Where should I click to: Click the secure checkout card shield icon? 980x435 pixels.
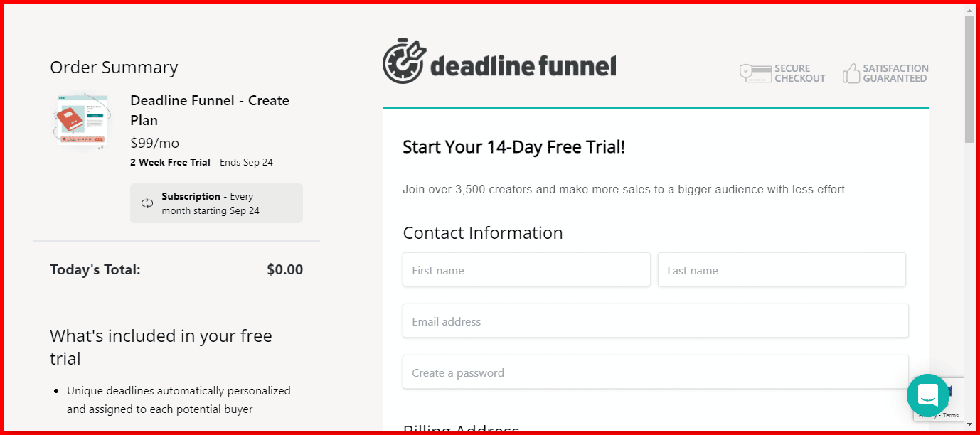[755, 73]
